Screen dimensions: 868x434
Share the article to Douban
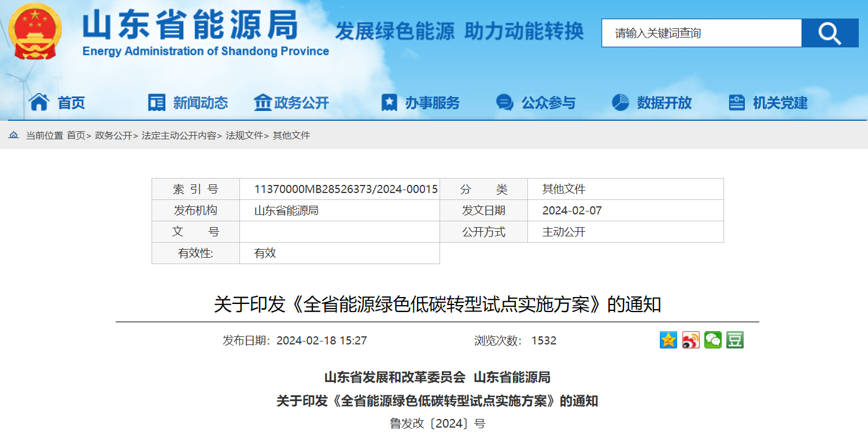point(736,340)
